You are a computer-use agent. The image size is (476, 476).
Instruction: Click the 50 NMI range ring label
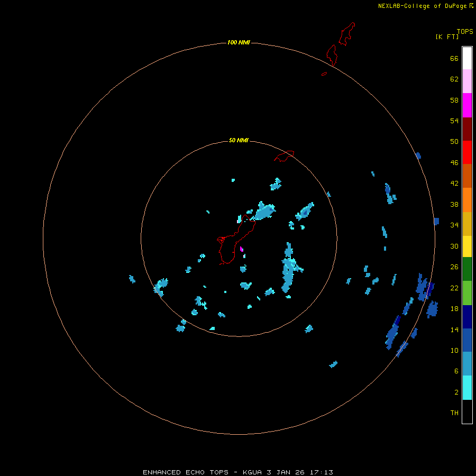239,140
